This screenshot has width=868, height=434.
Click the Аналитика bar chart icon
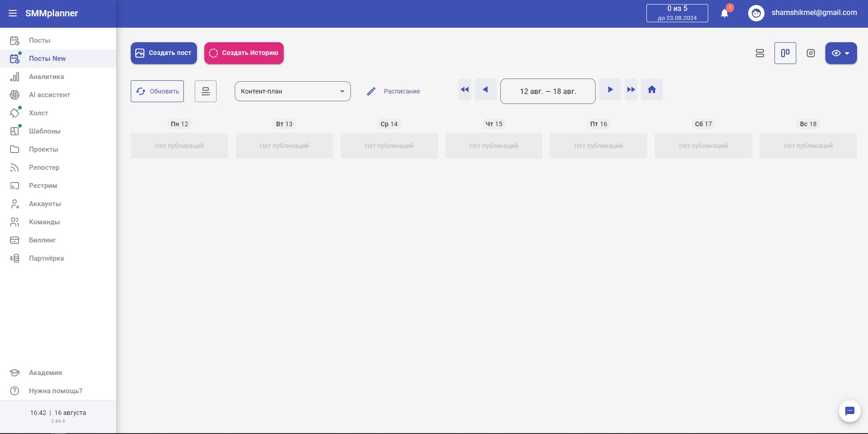pos(15,77)
